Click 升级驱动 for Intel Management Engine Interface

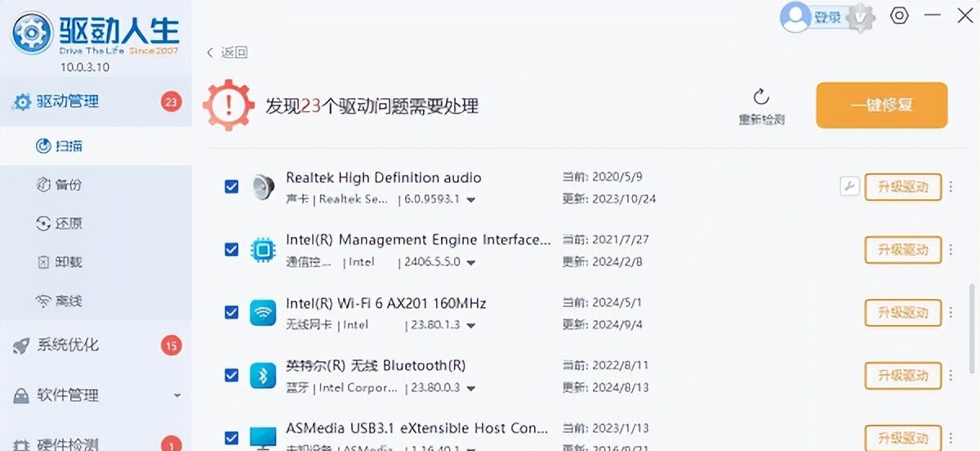[902, 249]
